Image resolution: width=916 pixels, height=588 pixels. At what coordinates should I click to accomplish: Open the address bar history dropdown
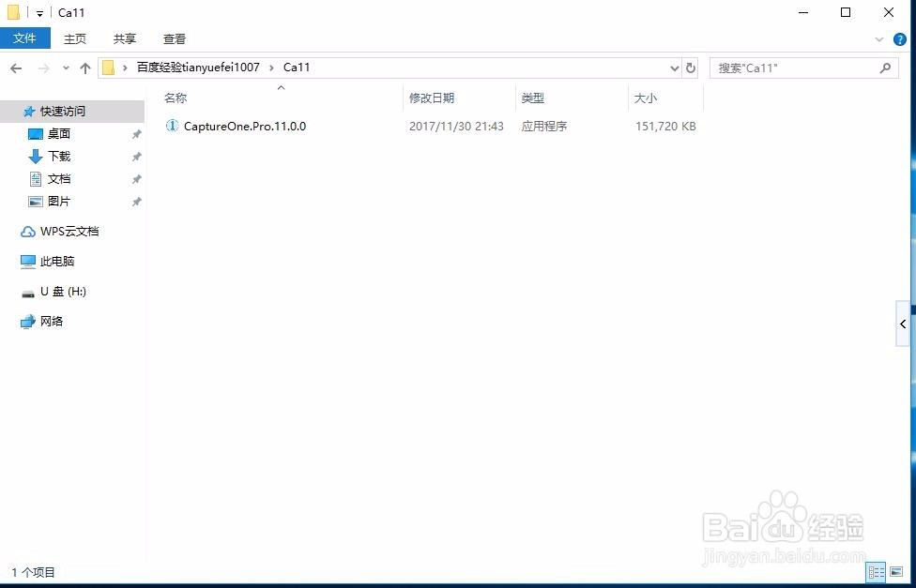point(674,67)
